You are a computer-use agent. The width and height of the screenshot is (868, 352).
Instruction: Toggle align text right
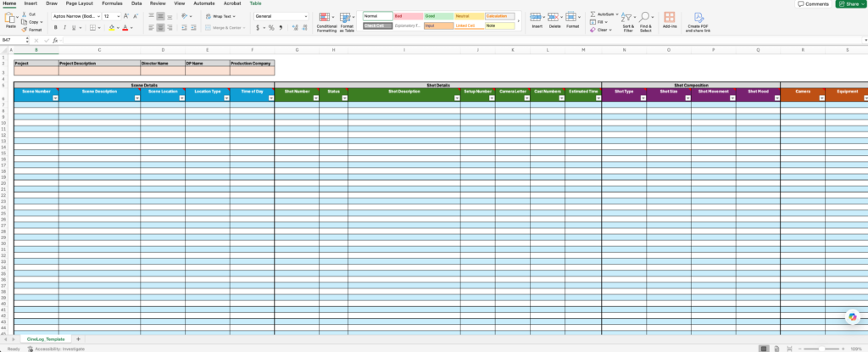pos(170,27)
